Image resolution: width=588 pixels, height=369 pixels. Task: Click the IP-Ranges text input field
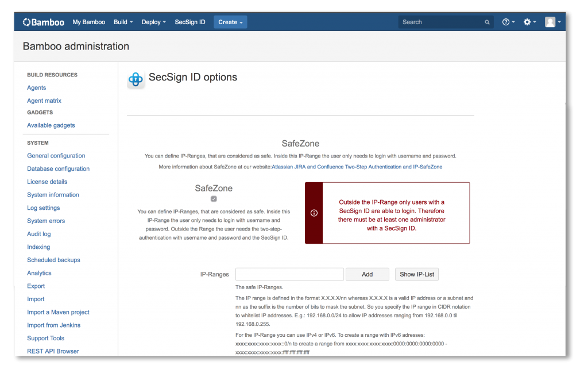coord(289,274)
